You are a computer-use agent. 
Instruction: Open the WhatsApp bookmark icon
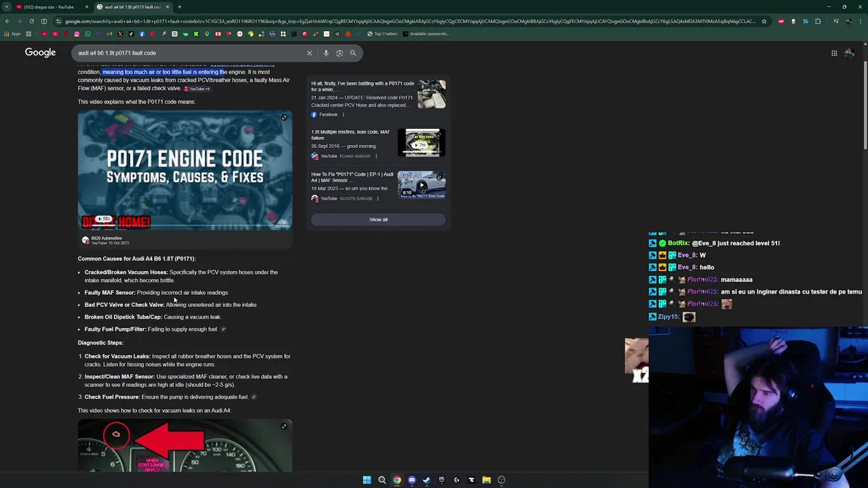pyautogui.click(x=87, y=34)
